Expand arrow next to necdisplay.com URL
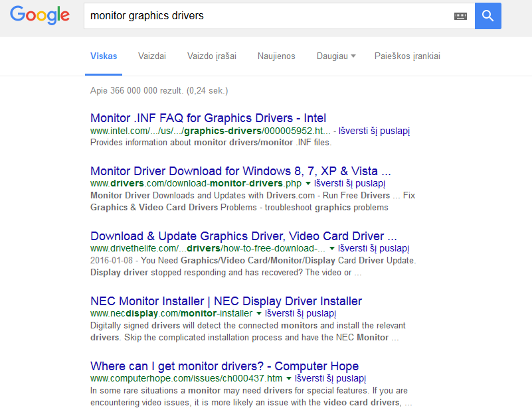This screenshot has height=414, width=532. click(x=259, y=314)
